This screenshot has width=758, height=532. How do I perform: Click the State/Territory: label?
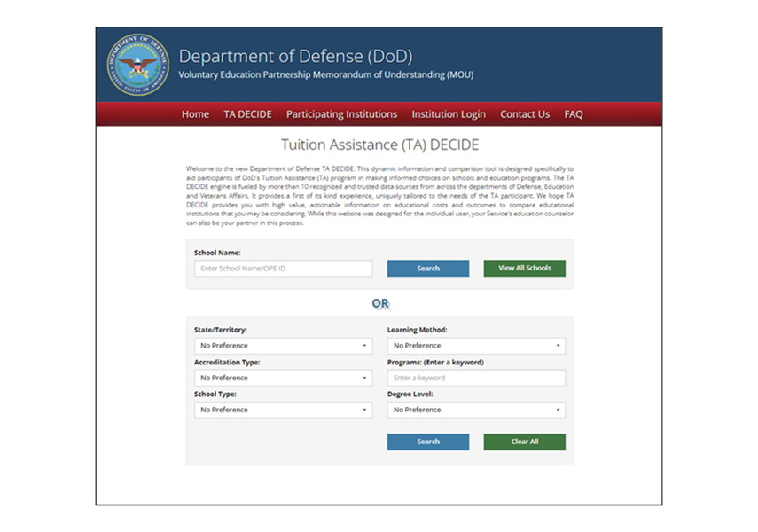(x=221, y=330)
